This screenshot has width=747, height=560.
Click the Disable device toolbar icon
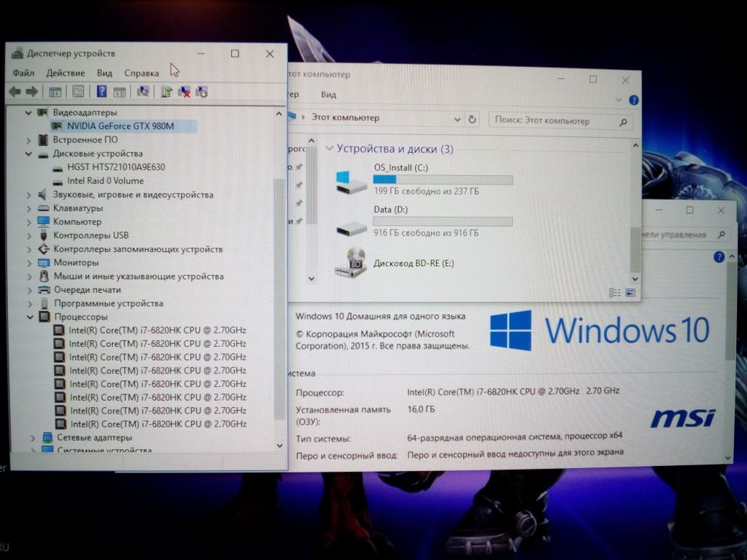point(201,92)
